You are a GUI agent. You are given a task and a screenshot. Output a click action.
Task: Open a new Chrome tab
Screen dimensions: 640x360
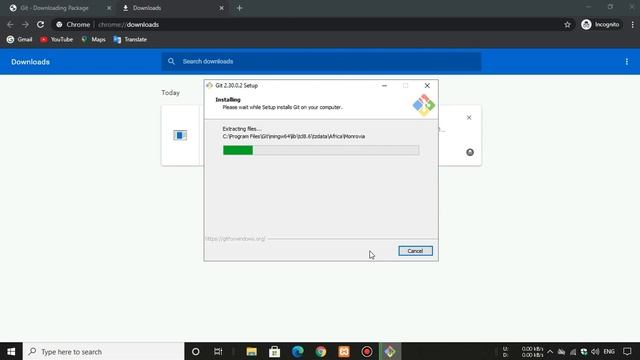pos(239,8)
